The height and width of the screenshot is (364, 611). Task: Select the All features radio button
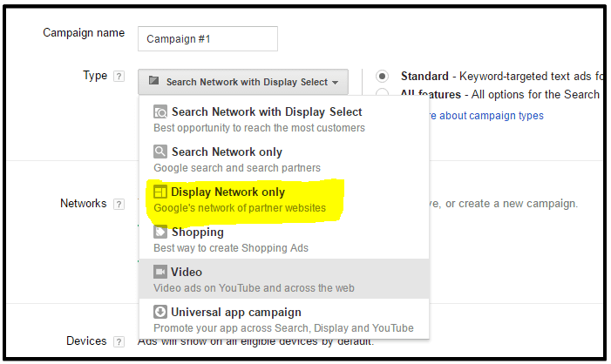pos(382,93)
